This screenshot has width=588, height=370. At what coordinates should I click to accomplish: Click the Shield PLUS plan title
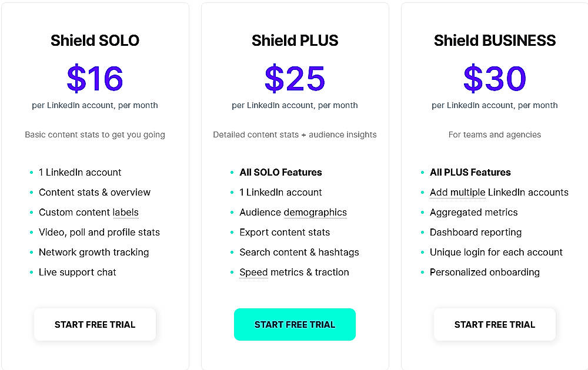click(295, 41)
